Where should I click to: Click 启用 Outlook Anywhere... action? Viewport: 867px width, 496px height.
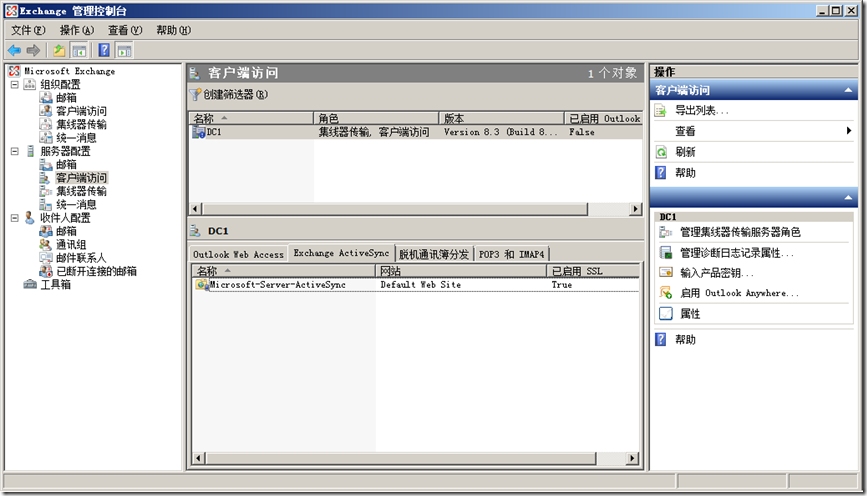(x=739, y=293)
